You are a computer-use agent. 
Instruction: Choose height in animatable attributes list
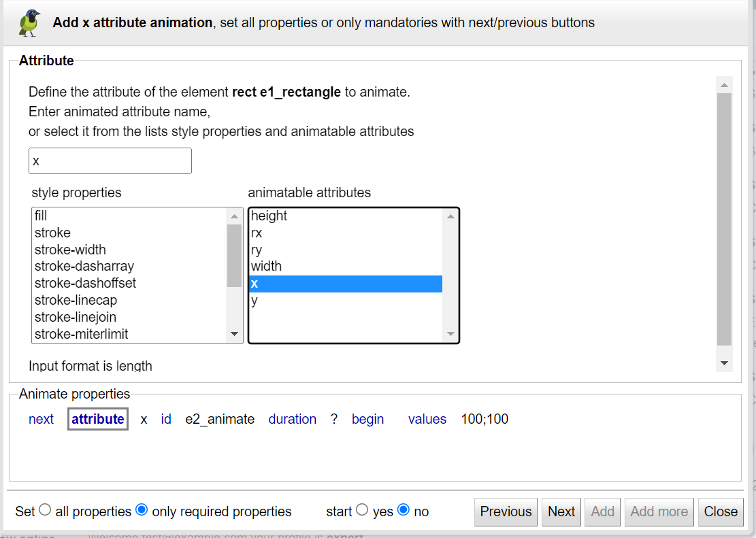click(346, 216)
